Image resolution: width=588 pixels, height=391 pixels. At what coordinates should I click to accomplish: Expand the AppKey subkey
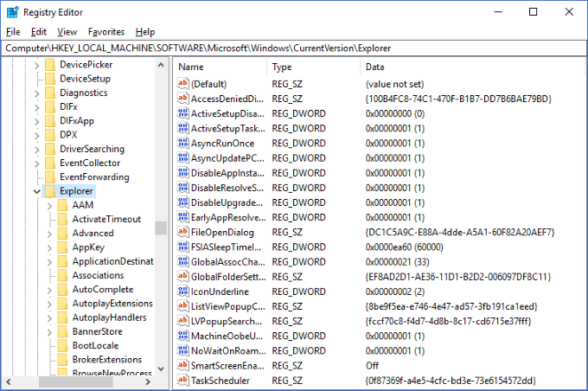(x=49, y=247)
